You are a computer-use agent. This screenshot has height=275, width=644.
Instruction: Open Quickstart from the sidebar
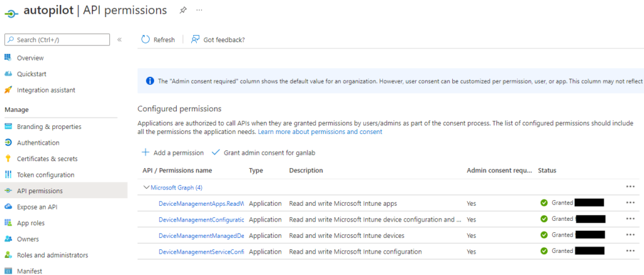[31, 74]
